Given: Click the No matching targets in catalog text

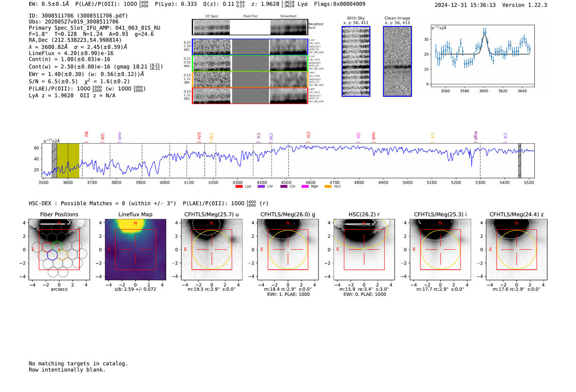Looking at the screenshot, I should point(78,364).
